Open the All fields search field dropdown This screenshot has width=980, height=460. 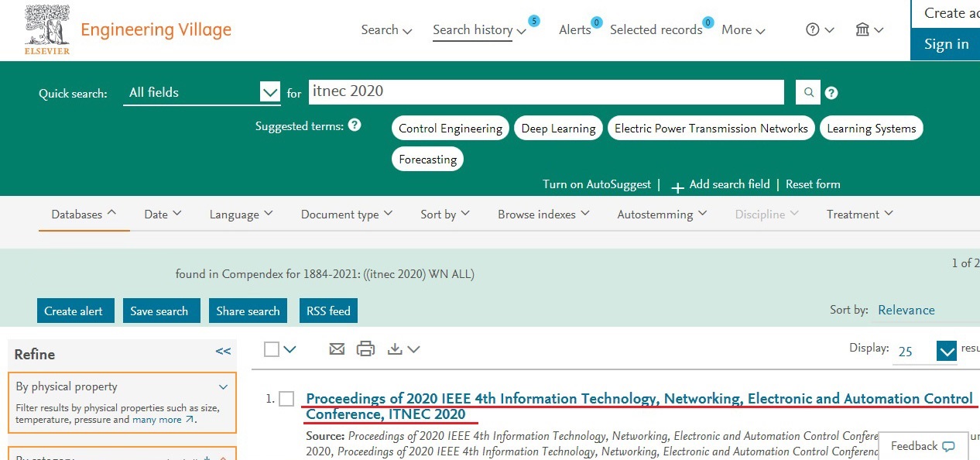[201, 93]
